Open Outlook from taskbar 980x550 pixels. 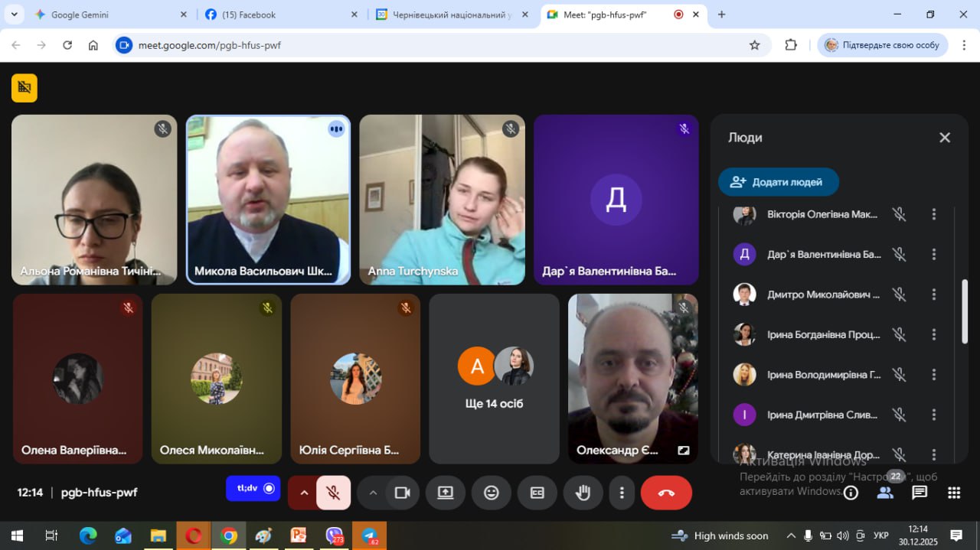(123, 535)
